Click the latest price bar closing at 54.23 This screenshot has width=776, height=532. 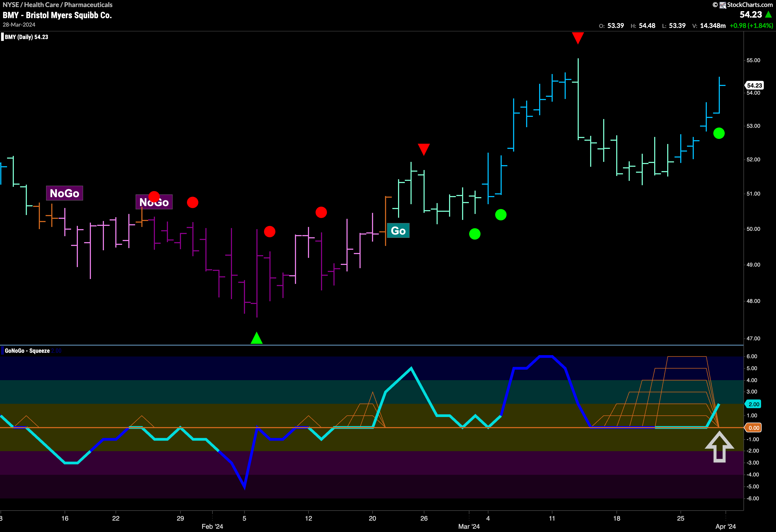pyautogui.click(x=719, y=95)
